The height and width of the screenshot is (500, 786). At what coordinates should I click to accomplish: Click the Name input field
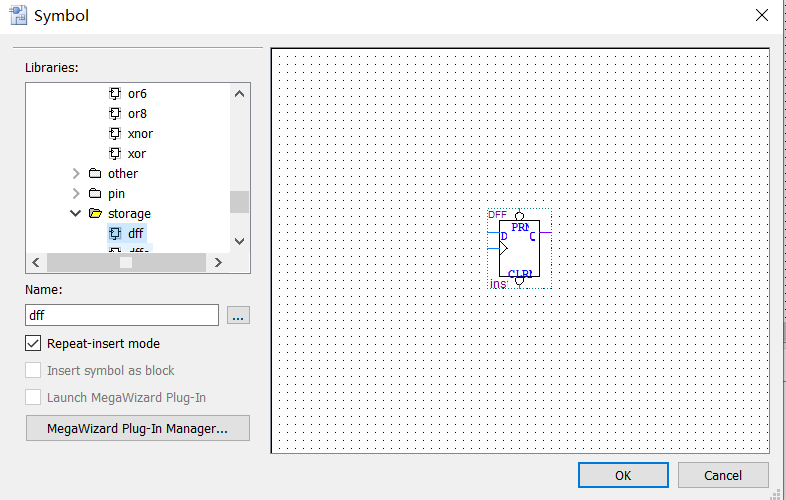[x=122, y=315]
